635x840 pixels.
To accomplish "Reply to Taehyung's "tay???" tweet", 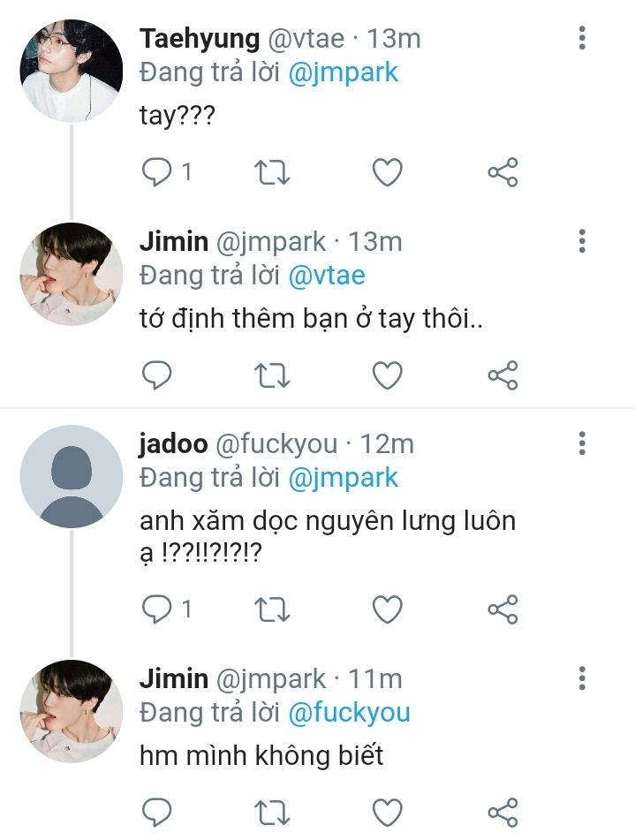I will pos(157,171).
